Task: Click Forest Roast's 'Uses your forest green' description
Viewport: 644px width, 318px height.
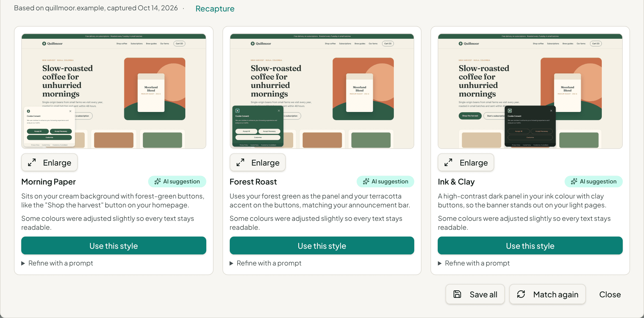Action: [320, 200]
